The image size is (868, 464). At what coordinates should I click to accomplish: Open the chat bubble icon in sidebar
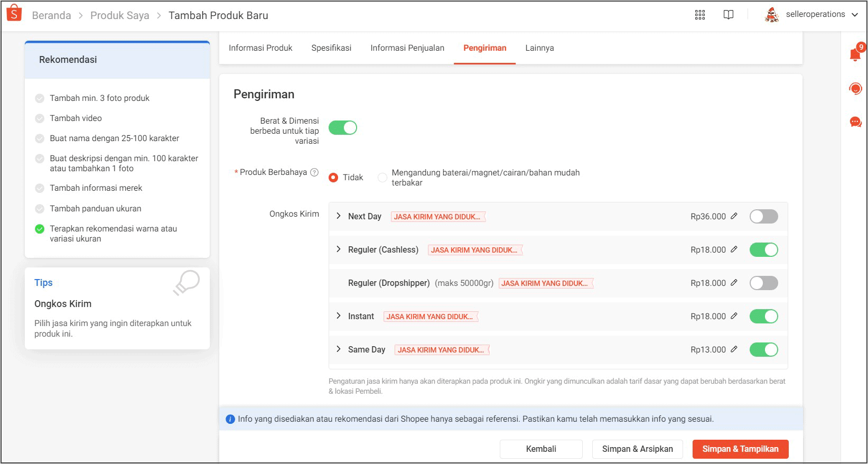click(x=856, y=123)
